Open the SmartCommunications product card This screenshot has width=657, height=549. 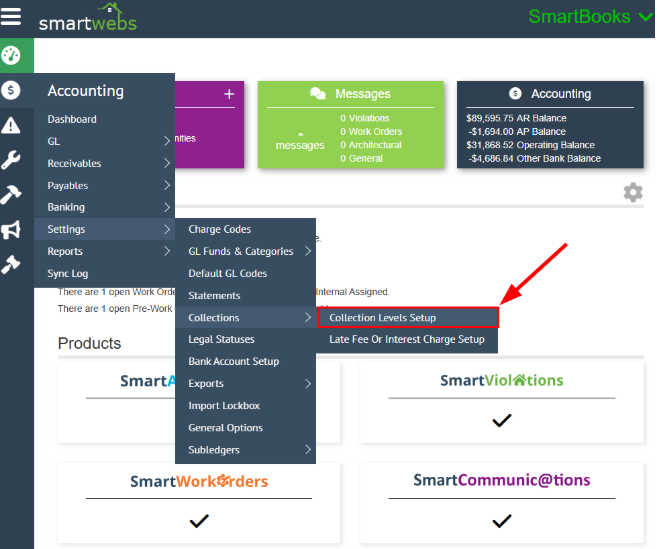point(502,503)
